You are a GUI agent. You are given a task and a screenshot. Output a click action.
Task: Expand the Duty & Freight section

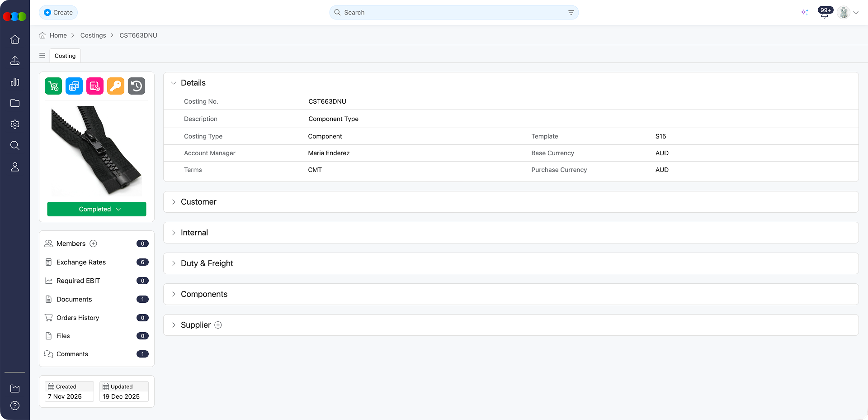[207, 263]
